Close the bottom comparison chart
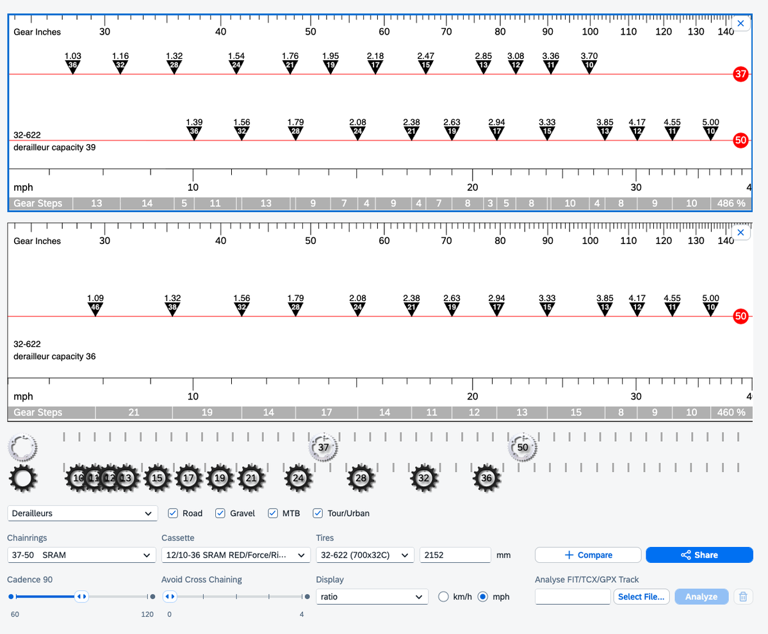This screenshot has height=634, width=768. tap(741, 232)
